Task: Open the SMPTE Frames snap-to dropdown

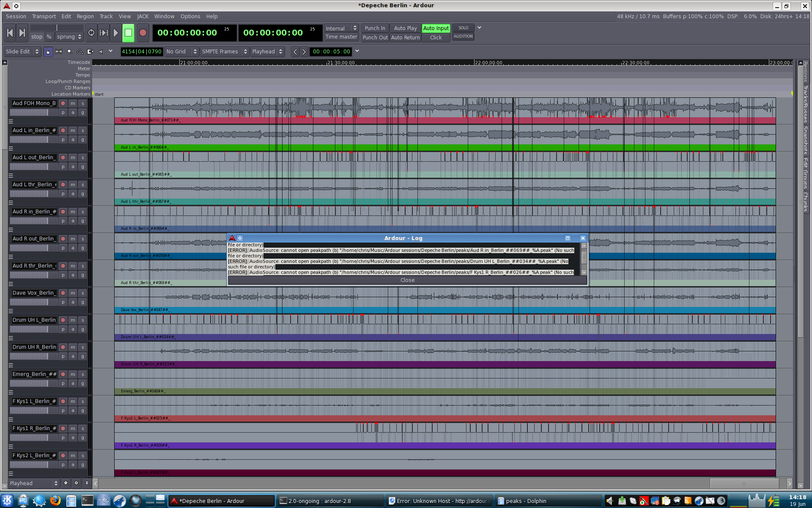Action: [x=225, y=52]
